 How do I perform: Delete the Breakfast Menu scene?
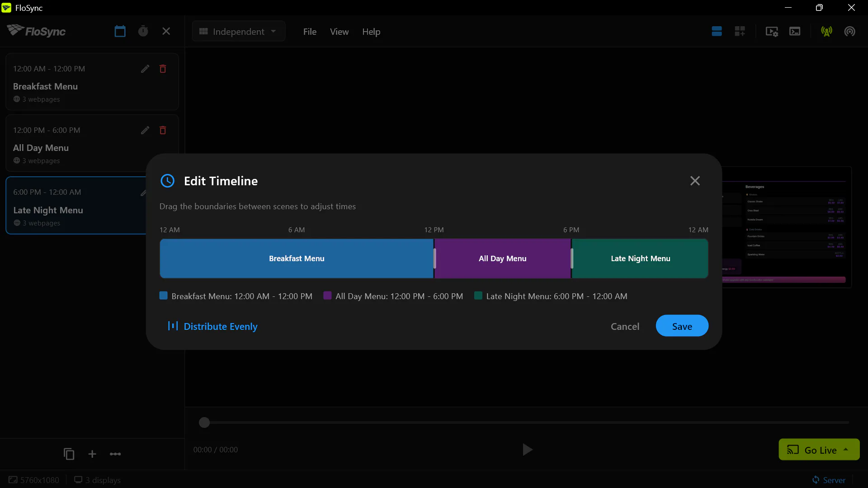[x=163, y=69]
